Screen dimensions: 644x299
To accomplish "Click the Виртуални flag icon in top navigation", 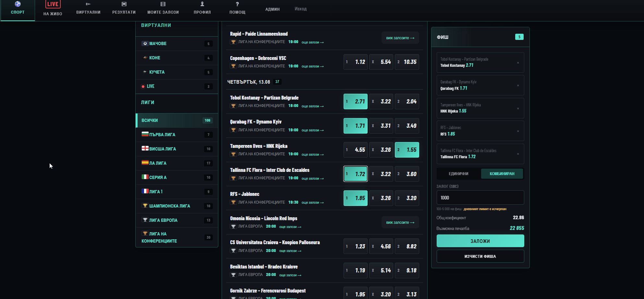I will click(x=88, y=4).
